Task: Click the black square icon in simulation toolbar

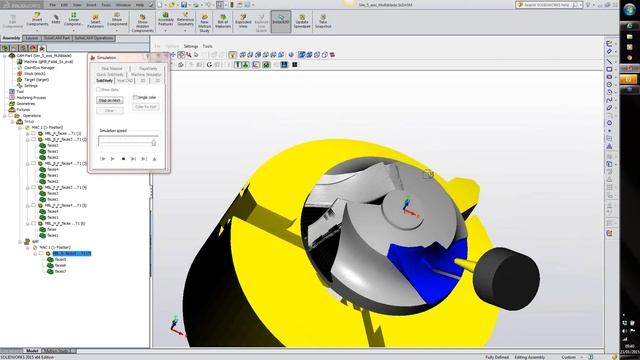Action: coord(294,64)
